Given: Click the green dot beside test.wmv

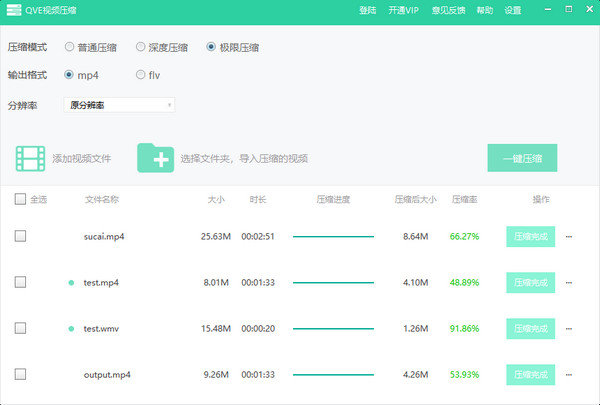Looking at the screenshot, I should point(71,329).
